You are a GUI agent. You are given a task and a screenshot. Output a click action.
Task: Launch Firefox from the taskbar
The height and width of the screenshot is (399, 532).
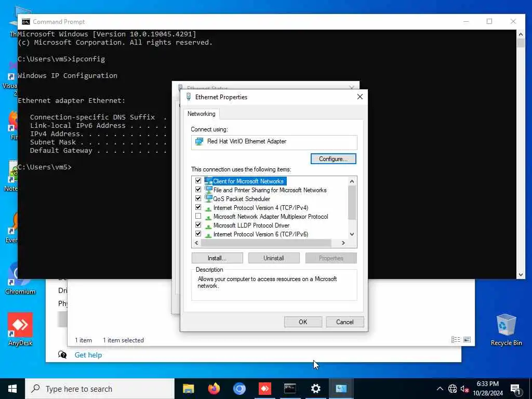pos(214,389)
